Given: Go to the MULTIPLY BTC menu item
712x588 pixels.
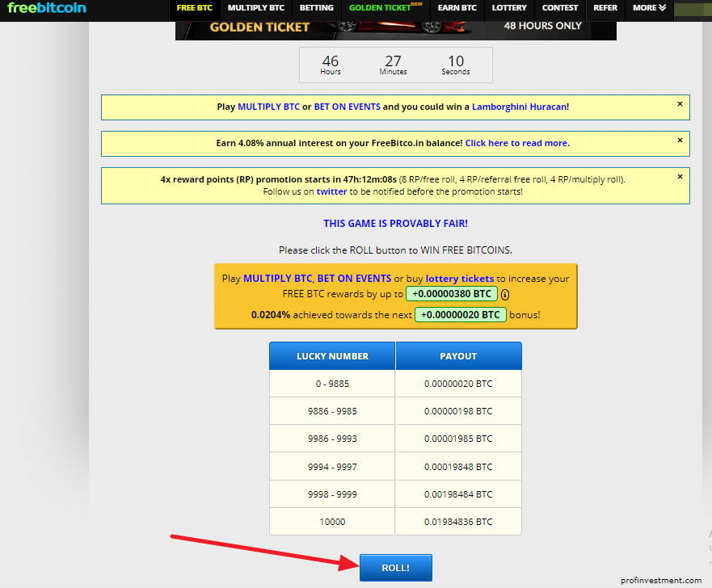Looking at the screenshot, I should pos(255,8).
